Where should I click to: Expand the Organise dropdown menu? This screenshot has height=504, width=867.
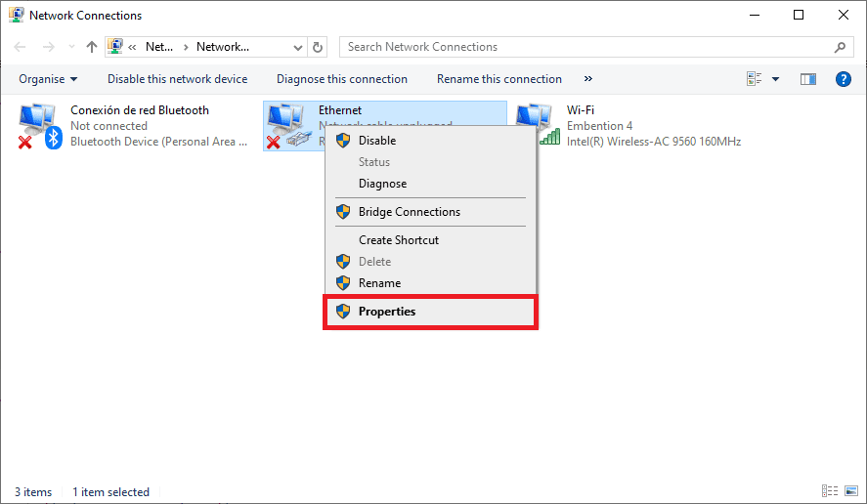[x=48, y=79]
